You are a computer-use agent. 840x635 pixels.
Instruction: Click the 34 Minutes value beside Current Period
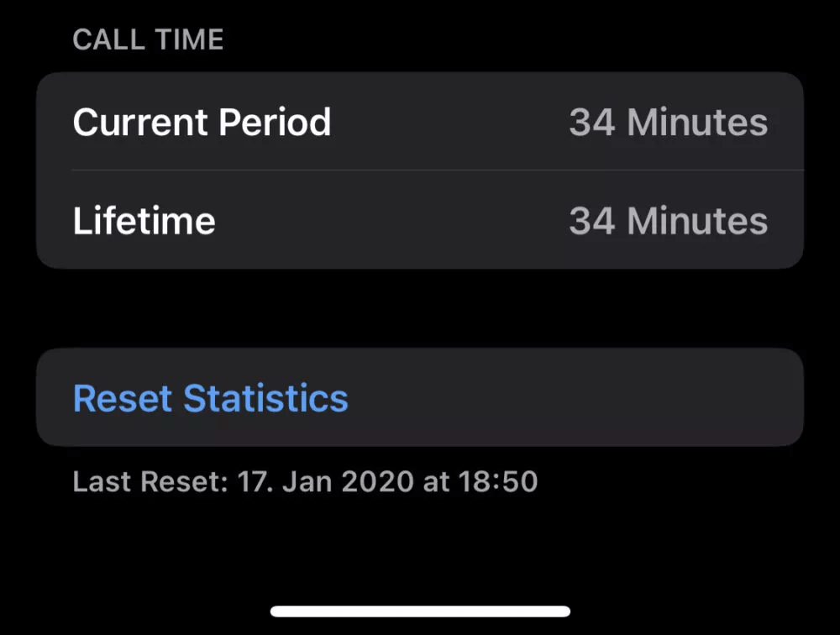(x=669, y=122)
